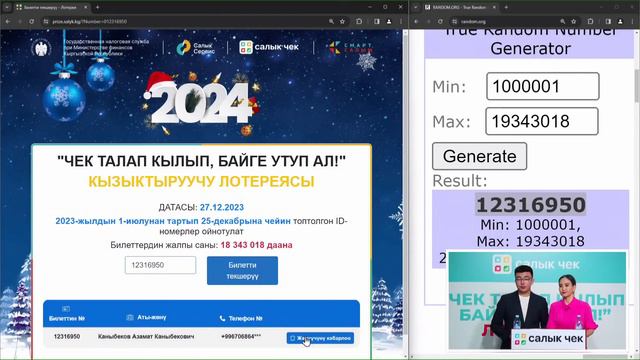Image resolution: width=640 pixels, height=360 pixels.
Task: Open tab search dropdown in lottery browser window
Action: (7, 7)
